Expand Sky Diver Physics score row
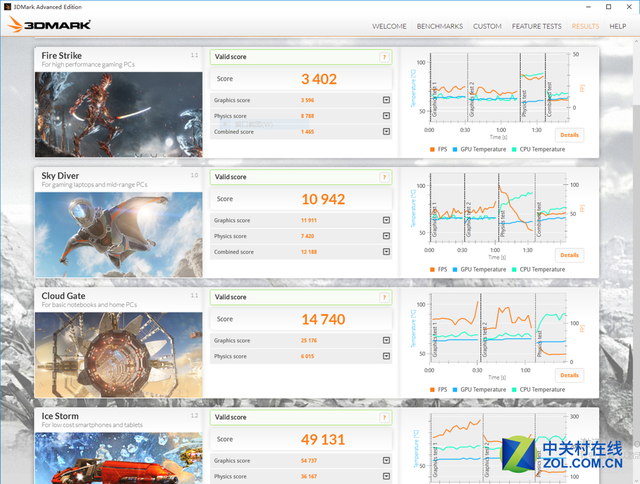 [386, 236]
